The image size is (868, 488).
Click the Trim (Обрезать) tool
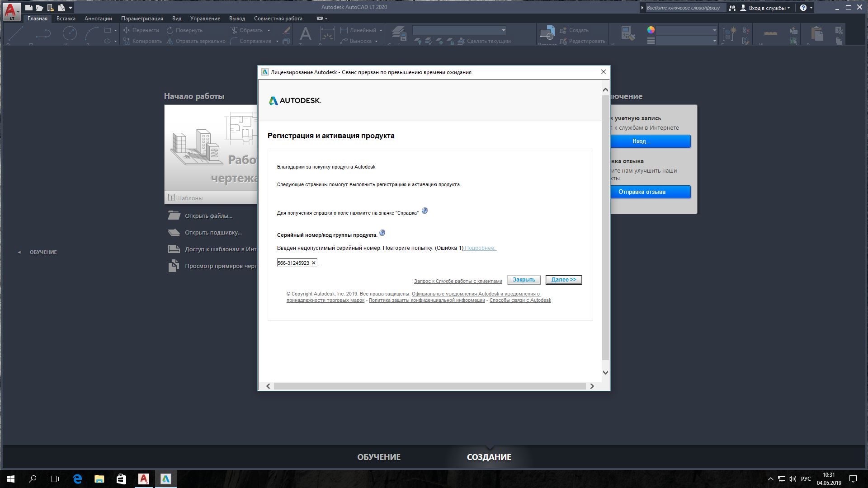(247, 30)
